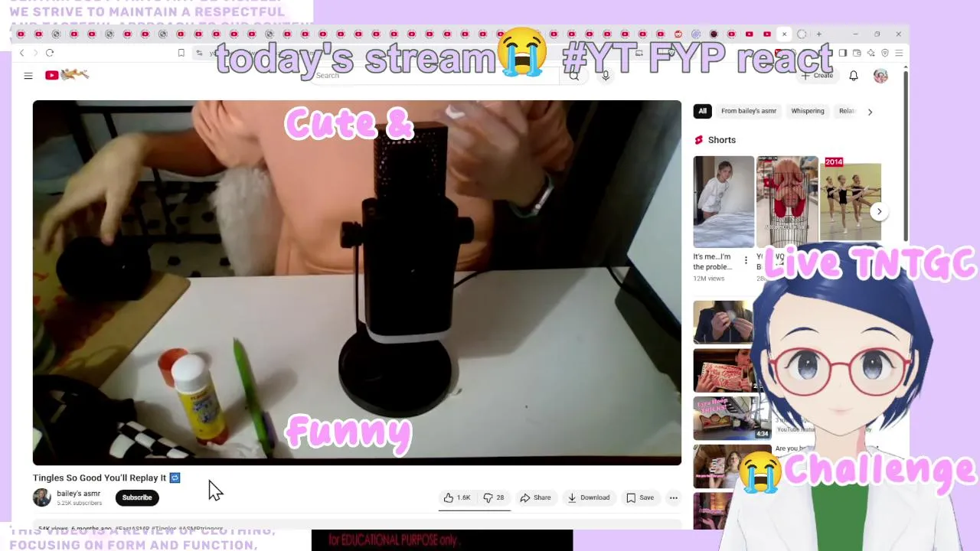Screen dimensions: 980x551
Task: Select the From bailey's asmr chip
Action: click(x=749, y=111)
